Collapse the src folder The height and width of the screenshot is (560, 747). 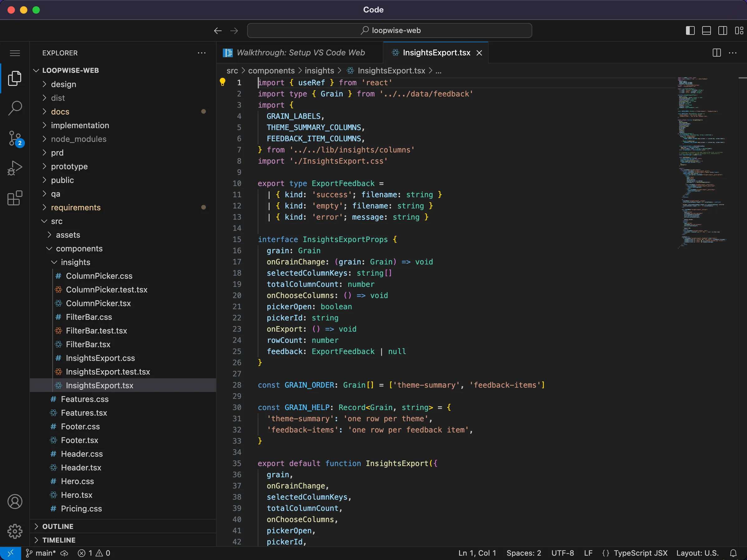123,221
